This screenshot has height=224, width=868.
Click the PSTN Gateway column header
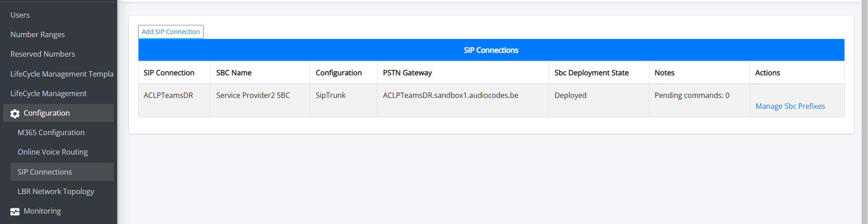tap(407, 73)
